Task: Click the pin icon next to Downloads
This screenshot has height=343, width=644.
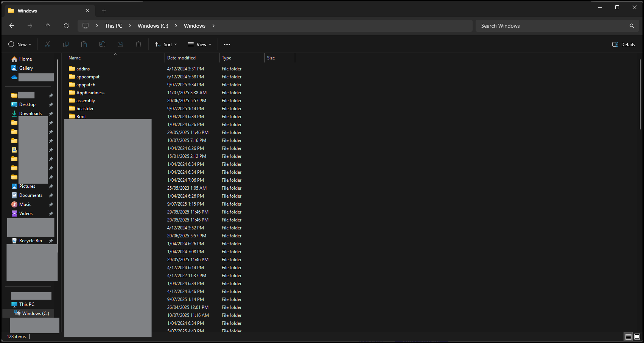Action: pos(51,114)
